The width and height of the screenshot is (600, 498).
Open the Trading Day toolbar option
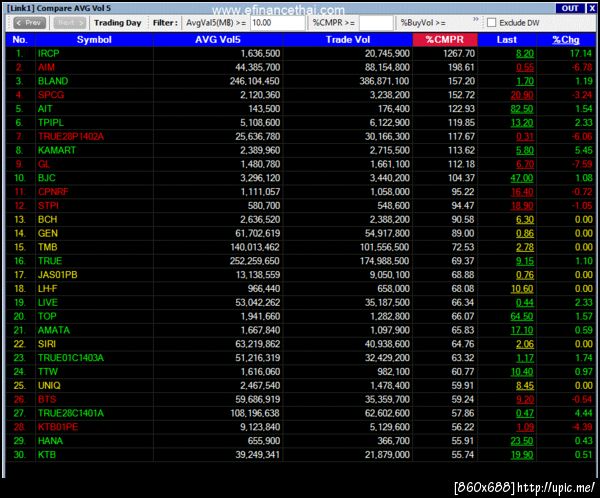117,23
